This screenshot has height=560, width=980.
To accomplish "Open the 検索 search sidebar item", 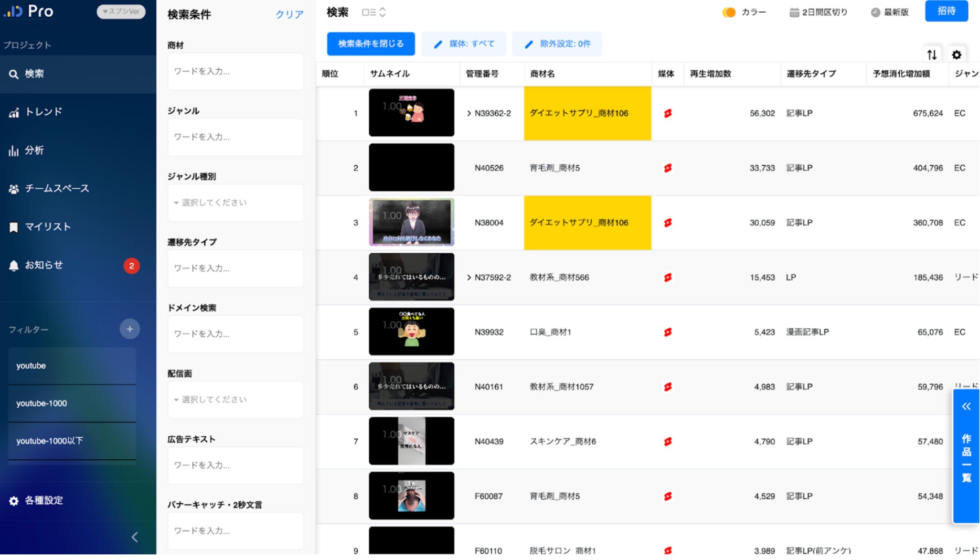I will coord(78,74).
